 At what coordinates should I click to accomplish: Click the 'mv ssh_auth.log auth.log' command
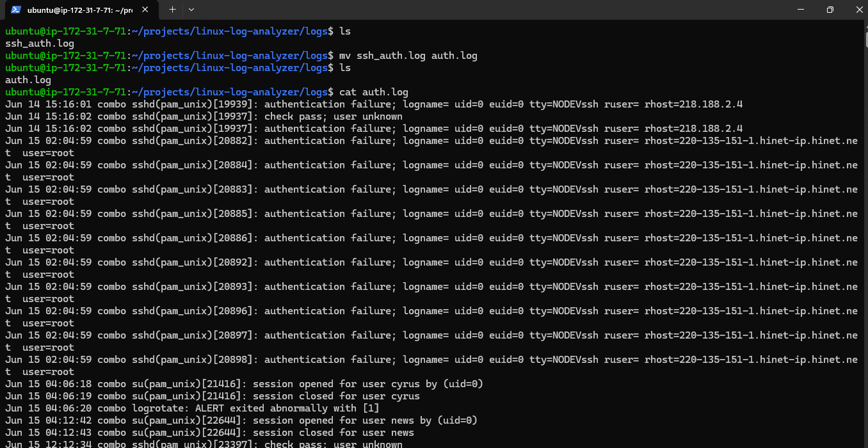coord(408,56)
